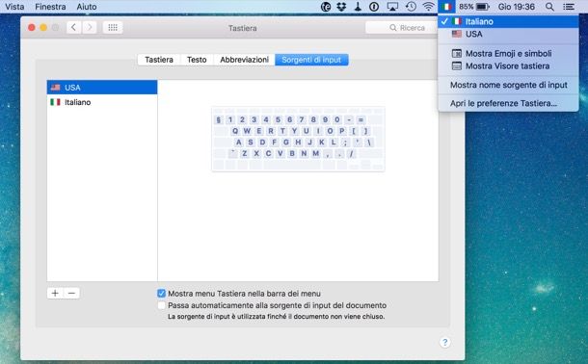Select the Sorgenti di input tab
Screen dimensions: 588x364
click(311, 60)
